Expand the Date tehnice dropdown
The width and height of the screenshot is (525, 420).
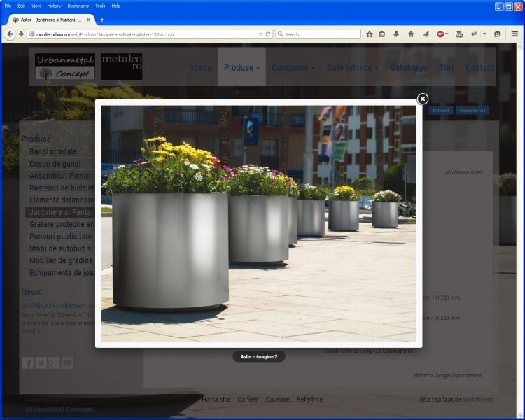point(352,67)
